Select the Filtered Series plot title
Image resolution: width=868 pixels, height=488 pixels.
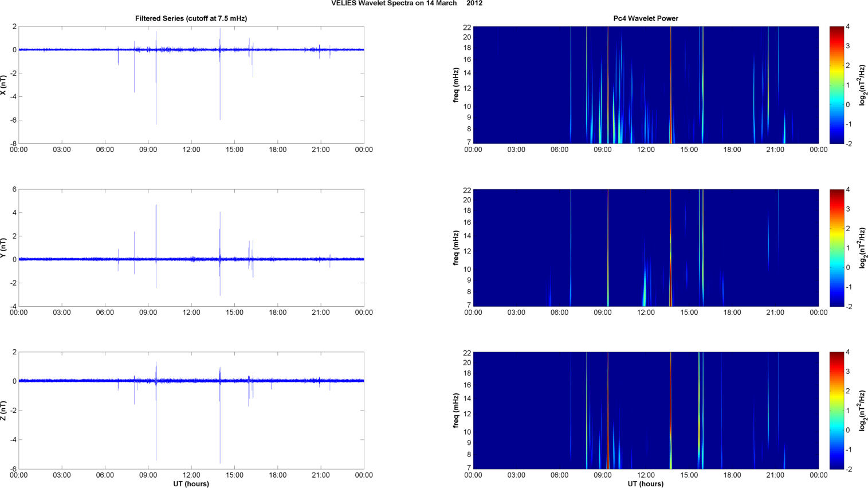click(x=191, y=18)
